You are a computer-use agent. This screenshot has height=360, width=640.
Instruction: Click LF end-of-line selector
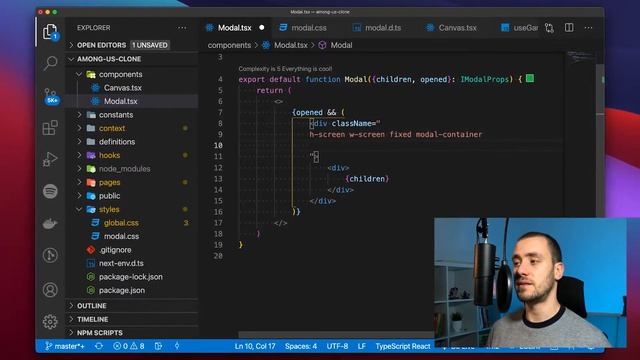[362, 346]
